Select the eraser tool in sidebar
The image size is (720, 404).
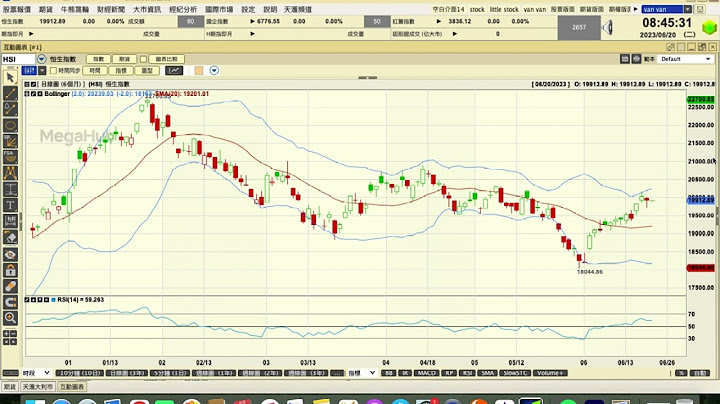pyautogui.click(x=10, y=237)
